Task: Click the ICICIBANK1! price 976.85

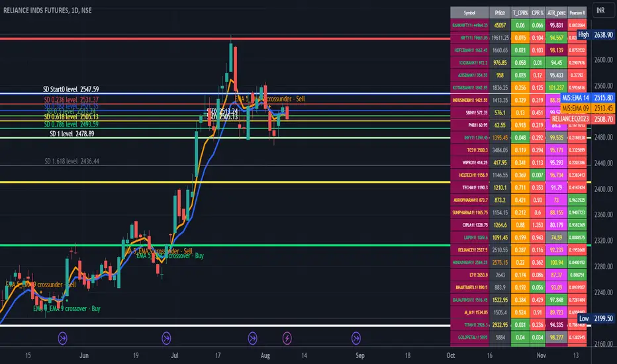Action: tap(500, 63)
